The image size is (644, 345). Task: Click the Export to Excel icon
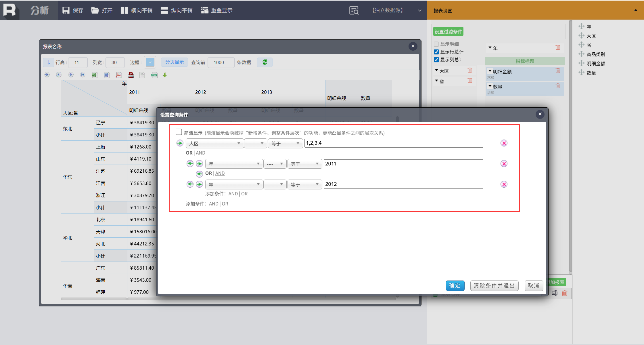tap(95, 75)
